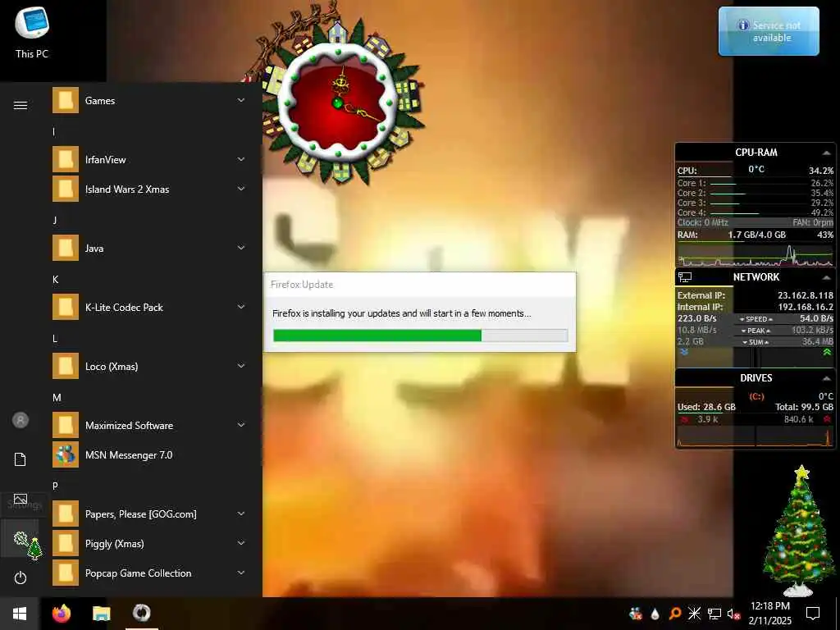Image resolution: width=840 pixels, height=630 pixels.
Task: Expand the IrfanView folder chevron
Action: 241,159
